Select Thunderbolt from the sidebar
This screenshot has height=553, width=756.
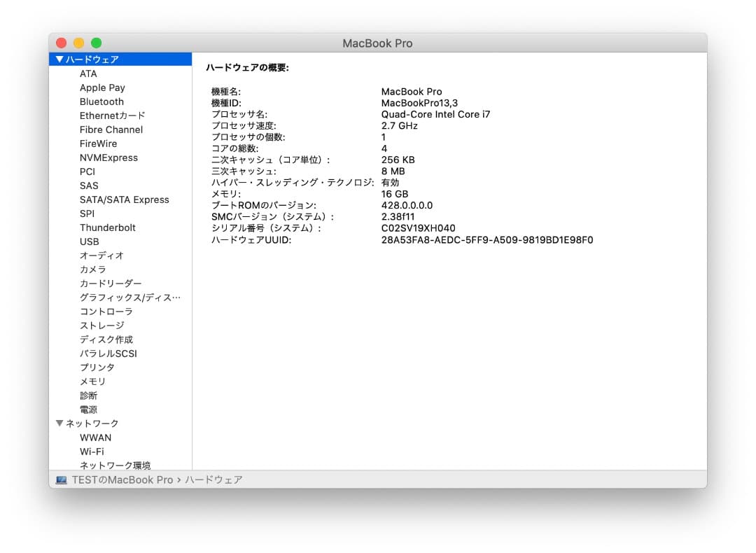pyautogui.click(x=108, y=227)
